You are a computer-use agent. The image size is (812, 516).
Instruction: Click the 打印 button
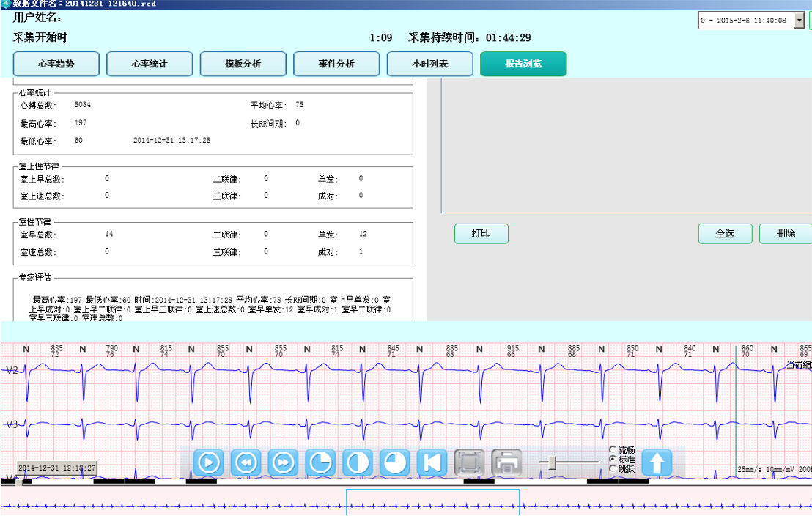481,234
